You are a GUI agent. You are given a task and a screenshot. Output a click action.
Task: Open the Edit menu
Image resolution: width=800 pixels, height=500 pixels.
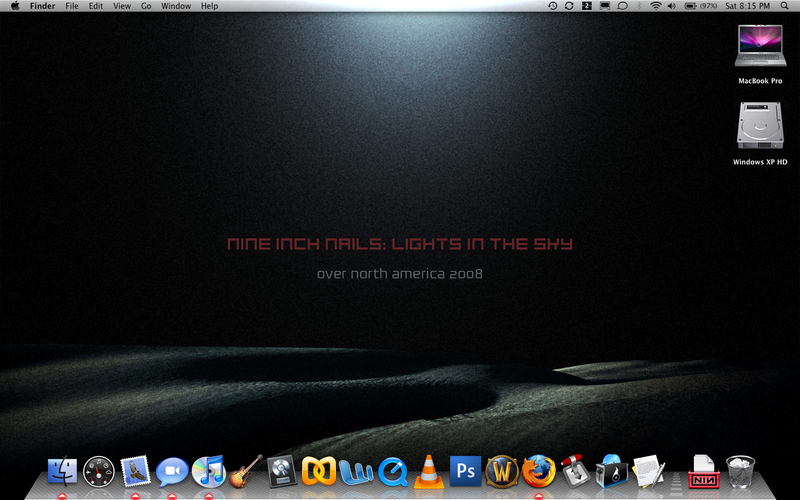point(96,6)
